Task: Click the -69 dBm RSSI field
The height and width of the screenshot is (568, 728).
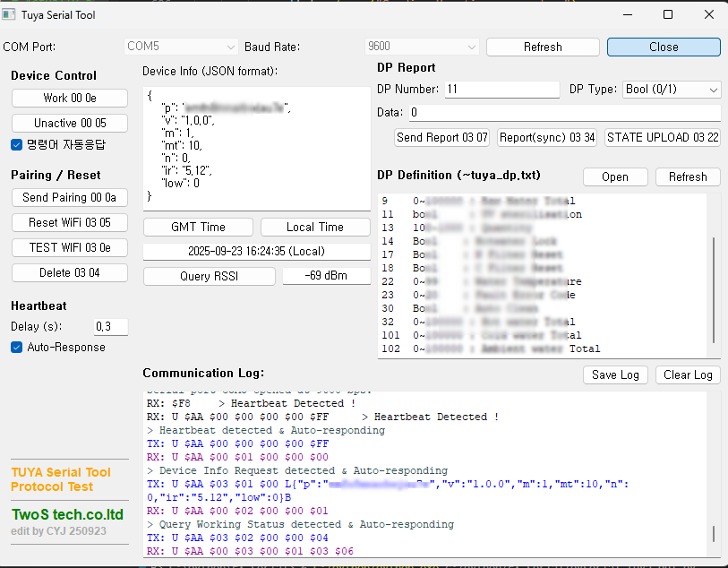Action: tap(327, 276)
